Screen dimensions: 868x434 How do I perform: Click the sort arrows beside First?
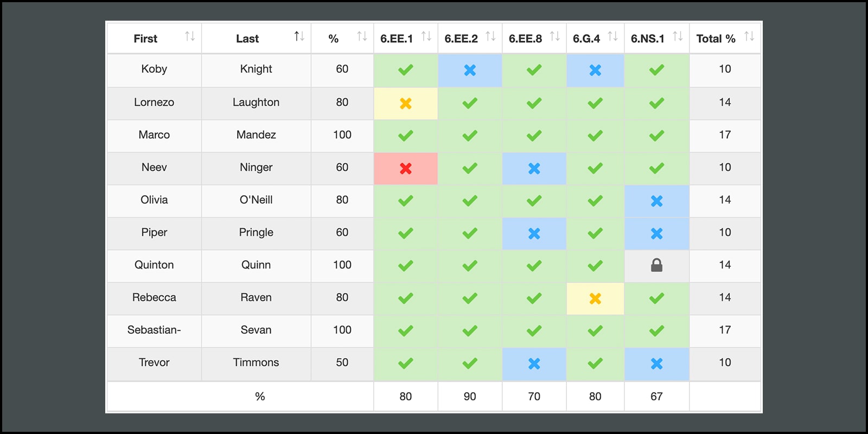189,36
